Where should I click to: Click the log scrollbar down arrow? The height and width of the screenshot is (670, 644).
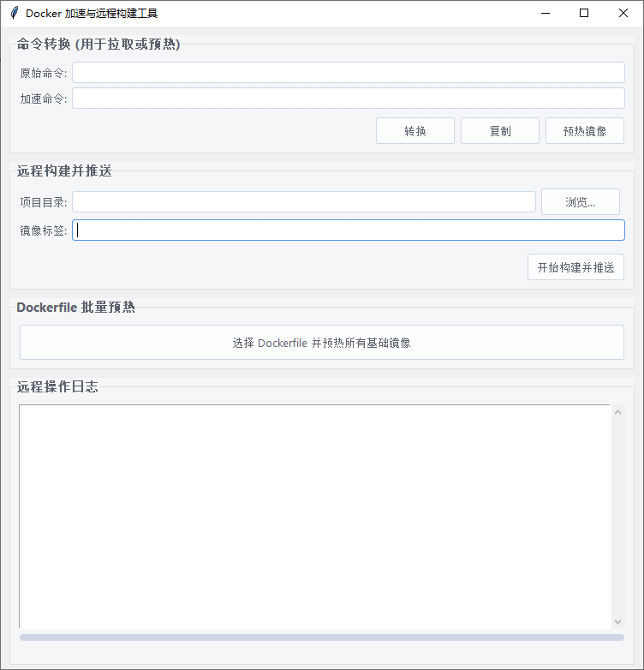[618, 622]
